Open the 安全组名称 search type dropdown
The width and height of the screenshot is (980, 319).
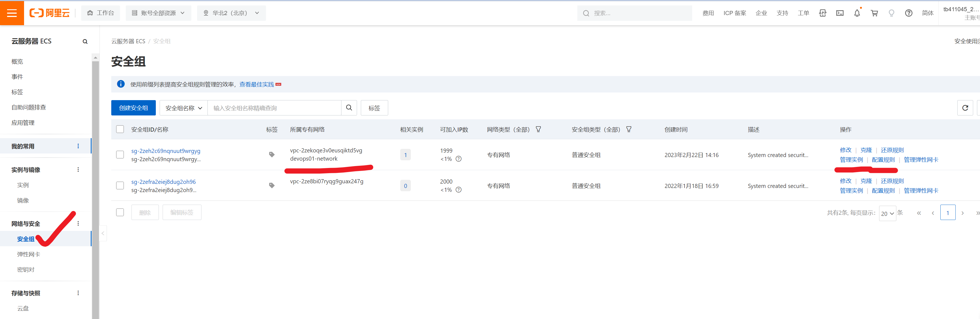click(183, 108)
